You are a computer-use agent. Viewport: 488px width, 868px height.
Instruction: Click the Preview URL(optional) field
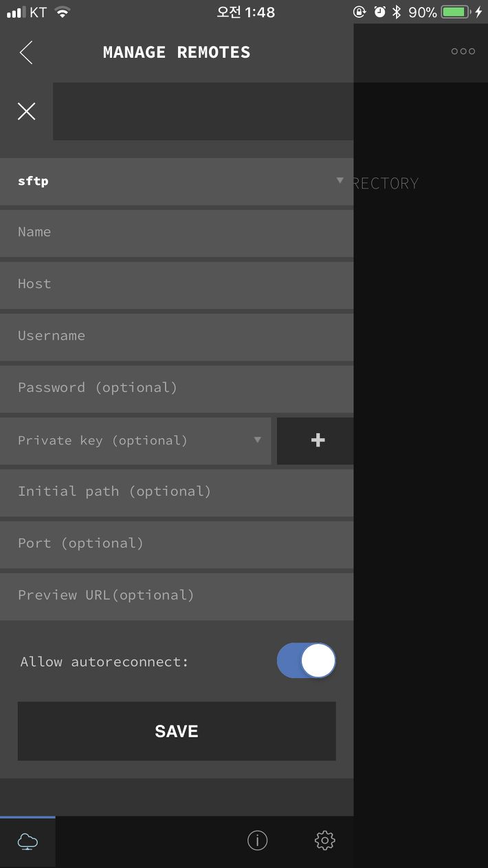point(177,596)
